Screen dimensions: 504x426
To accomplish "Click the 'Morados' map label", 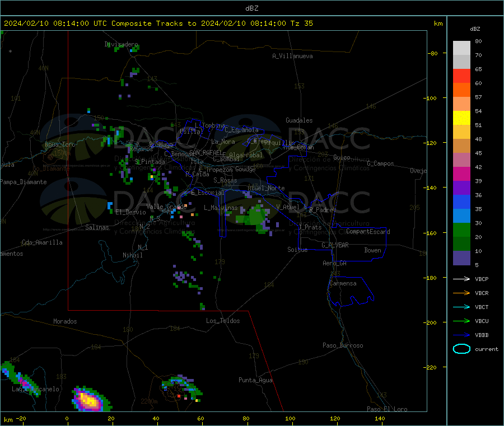I will click(x=65, y=321).
